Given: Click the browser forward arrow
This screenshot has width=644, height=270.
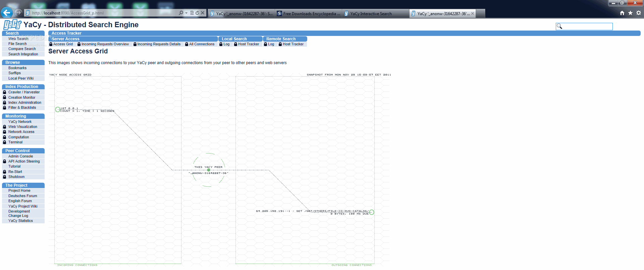Looking at the screenshot, I should 18,13.
